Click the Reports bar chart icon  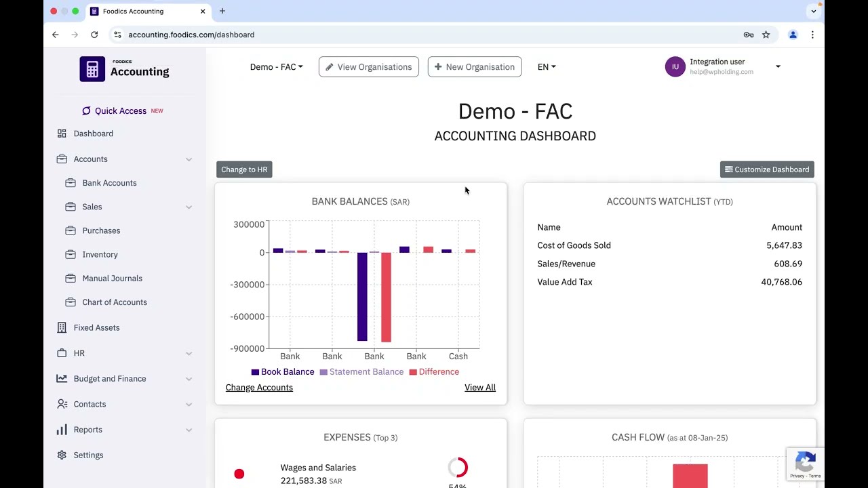(62, 430)
